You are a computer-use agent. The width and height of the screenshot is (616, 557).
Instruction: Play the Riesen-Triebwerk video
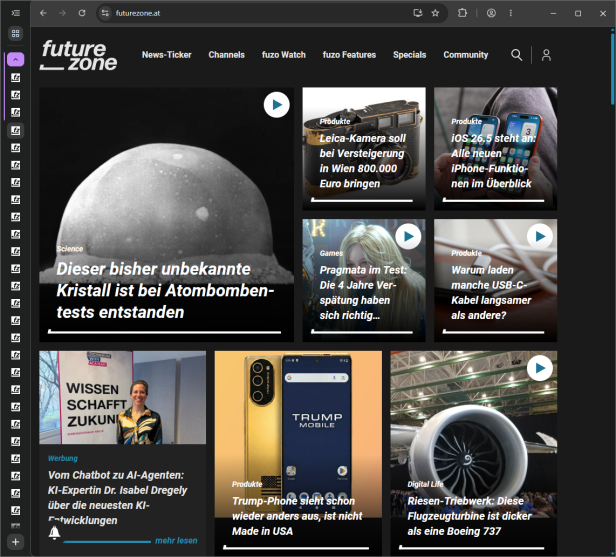pos(540,368)
